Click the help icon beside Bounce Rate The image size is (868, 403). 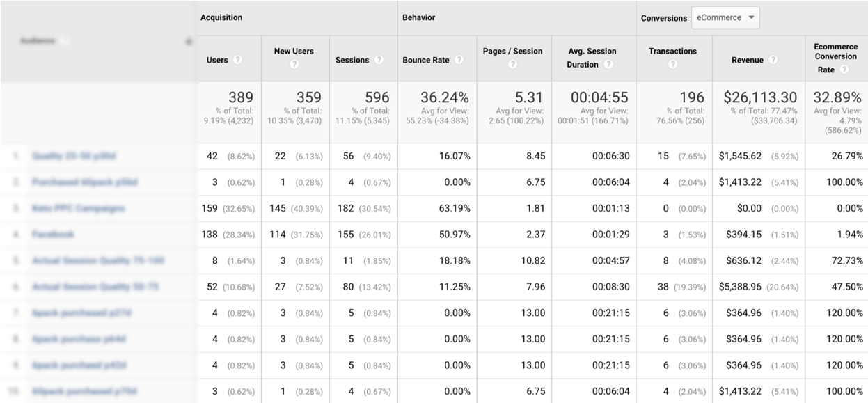coord(459,61)
